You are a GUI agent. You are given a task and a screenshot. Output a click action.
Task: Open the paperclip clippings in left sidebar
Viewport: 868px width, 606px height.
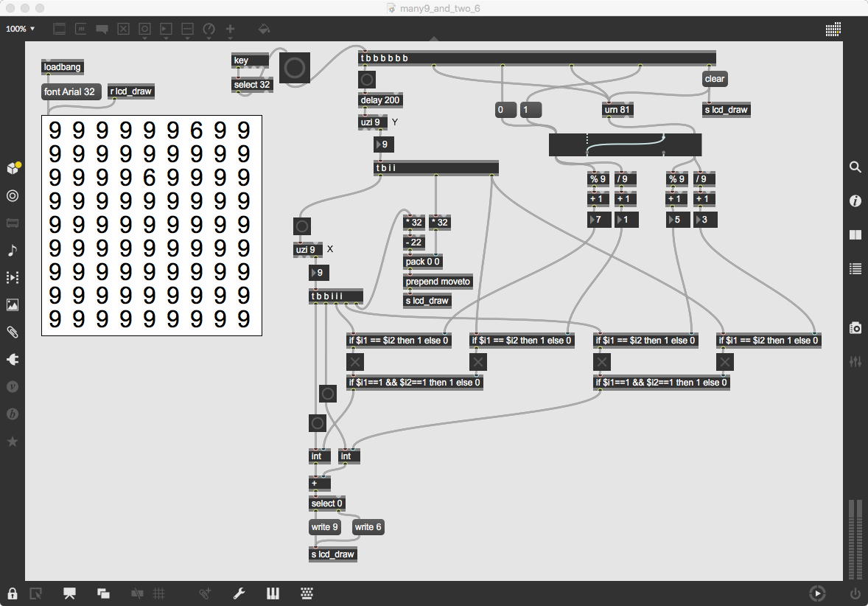click(13, 332)
